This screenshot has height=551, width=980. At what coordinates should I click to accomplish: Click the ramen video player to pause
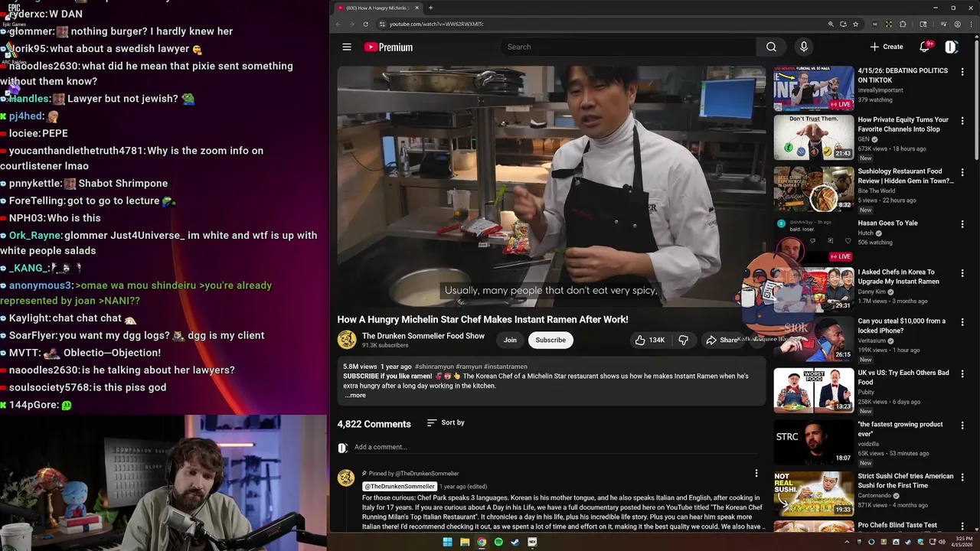coord(551,186)
